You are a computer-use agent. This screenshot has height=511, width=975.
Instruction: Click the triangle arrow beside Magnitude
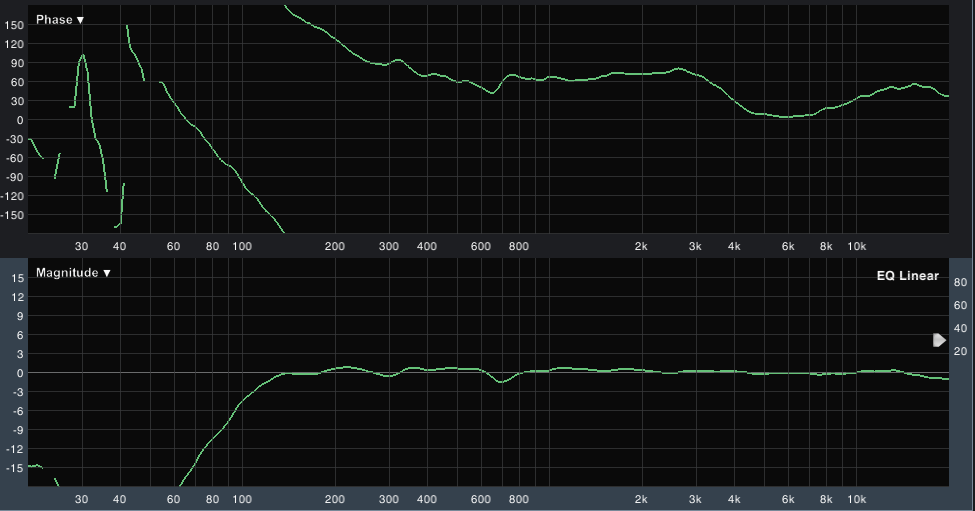pos(106,272)
